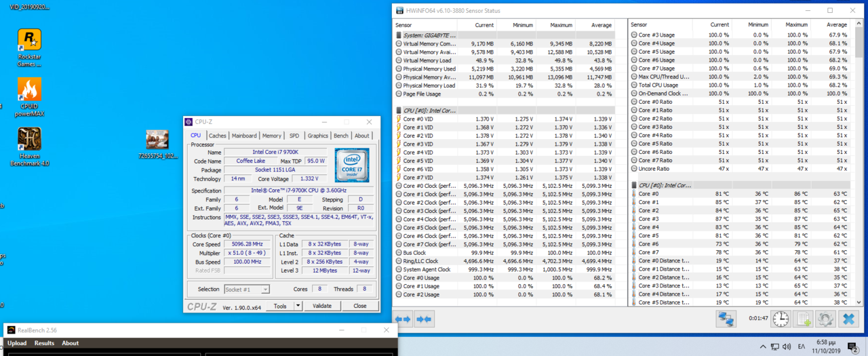Click the CPU-Z Tools button

[280, 306]
